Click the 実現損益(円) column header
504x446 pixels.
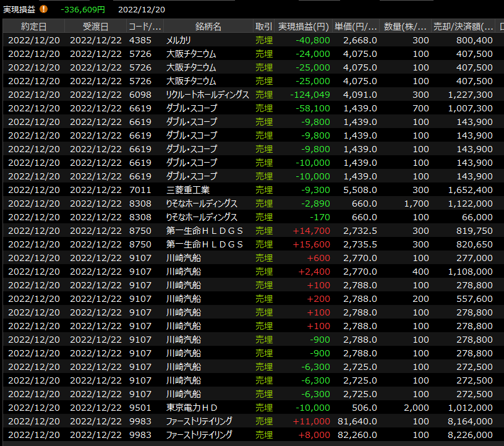click(303, 26)
